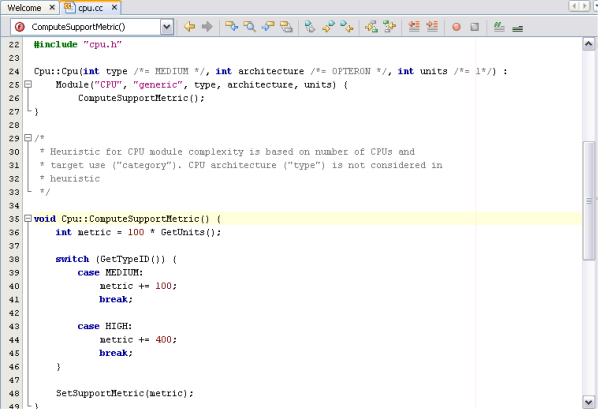Screen dimensions: 600x412
Task: Switch to the Welcome tab
Action: point(24,8)
